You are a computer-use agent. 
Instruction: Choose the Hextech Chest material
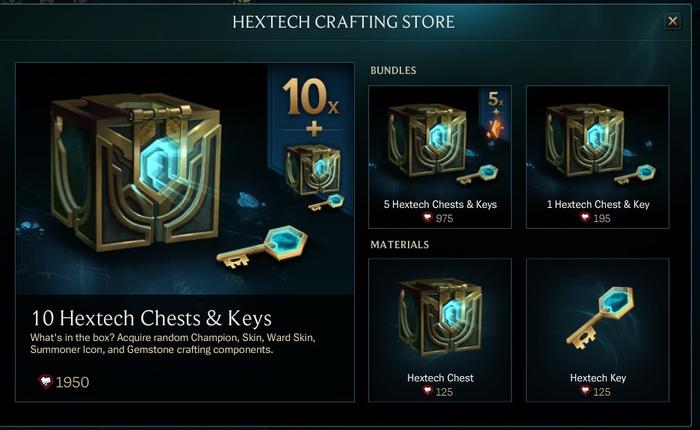point(440,330)
